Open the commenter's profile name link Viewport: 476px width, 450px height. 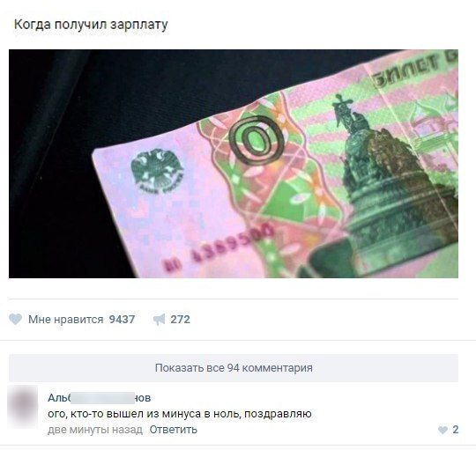(100, 397)
